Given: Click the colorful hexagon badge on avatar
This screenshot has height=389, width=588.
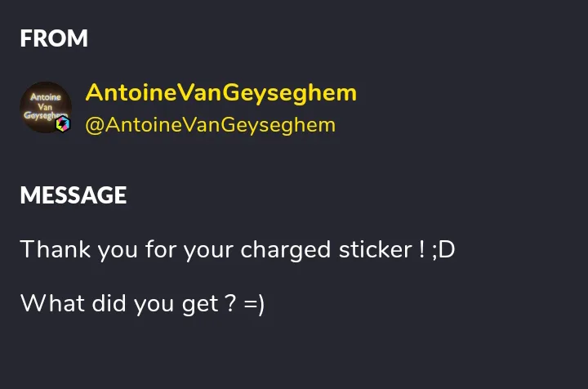Looking at the screenshot, I should coord(63,124).
